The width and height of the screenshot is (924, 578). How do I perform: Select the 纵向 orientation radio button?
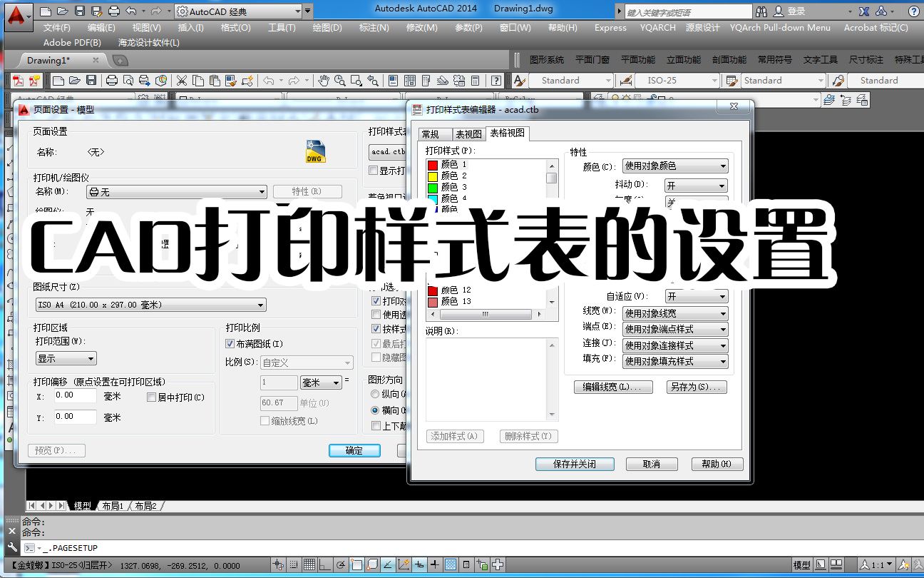375,394
